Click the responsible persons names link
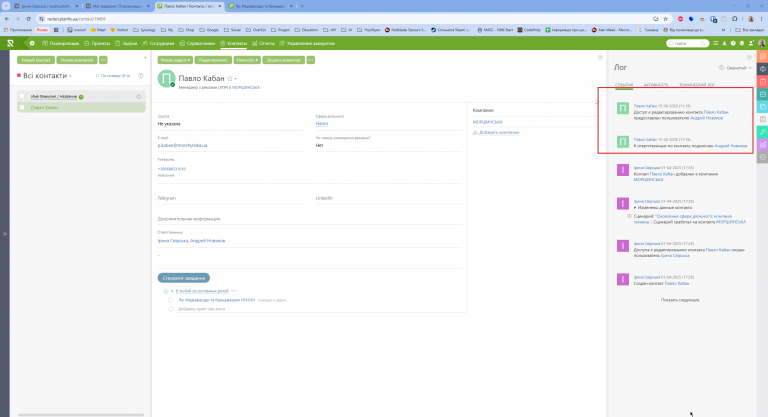The height and width of the screenshot is (417, 768). click(192, 241)
